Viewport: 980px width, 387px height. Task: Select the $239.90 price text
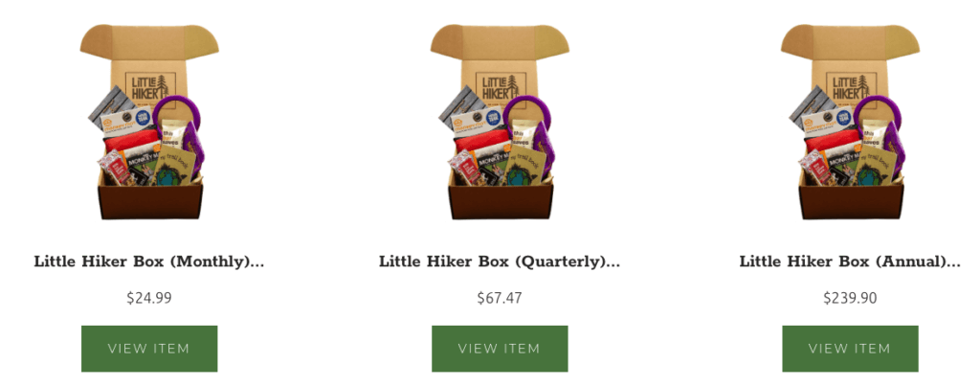click(850, 298)
